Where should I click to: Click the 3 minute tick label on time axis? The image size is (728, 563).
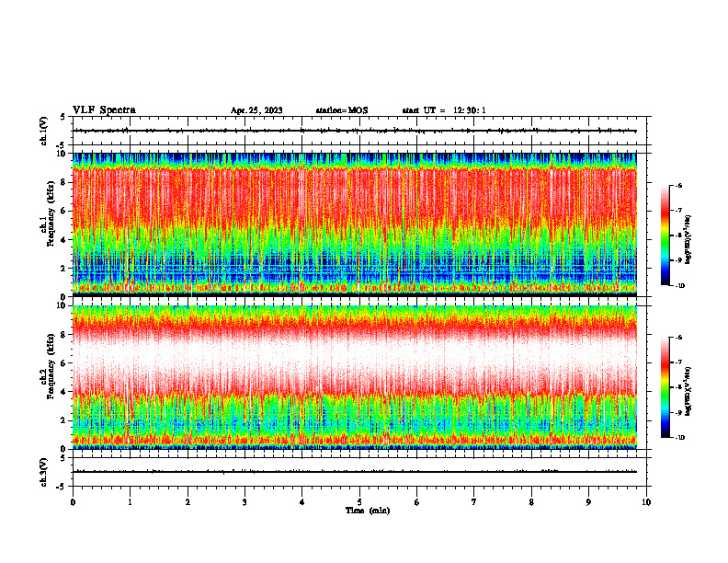pos(245,502)
